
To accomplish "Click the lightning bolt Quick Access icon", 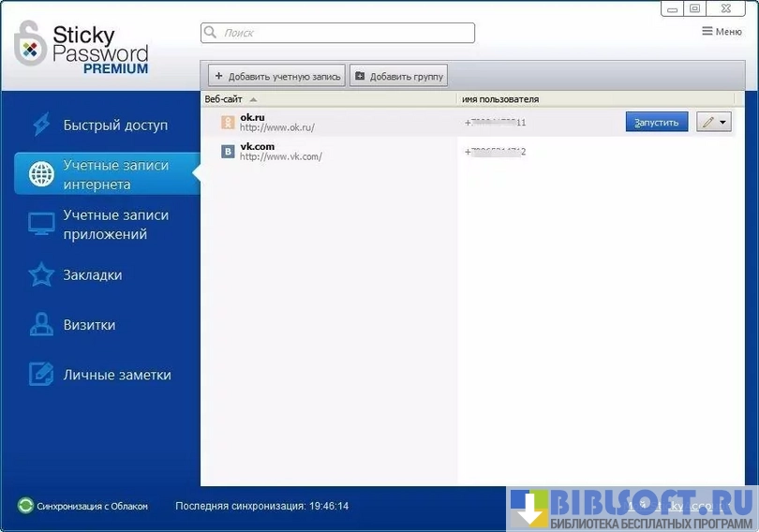I will (x=41, y=125).
